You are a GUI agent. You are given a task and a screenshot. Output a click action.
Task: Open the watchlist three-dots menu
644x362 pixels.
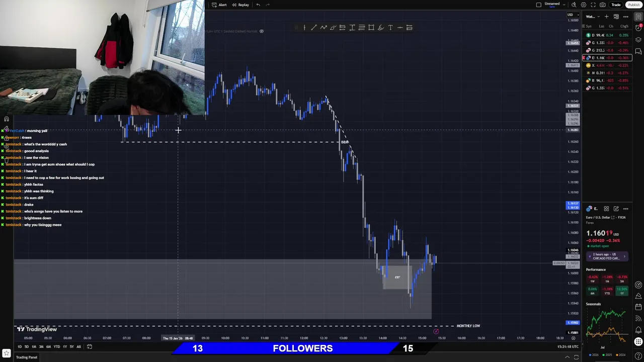(626, 17)
